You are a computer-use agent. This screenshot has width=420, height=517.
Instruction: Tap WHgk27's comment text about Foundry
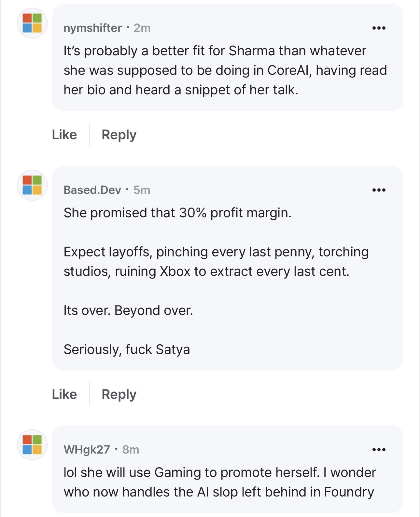pyautogui.click(x=220, y=483)
